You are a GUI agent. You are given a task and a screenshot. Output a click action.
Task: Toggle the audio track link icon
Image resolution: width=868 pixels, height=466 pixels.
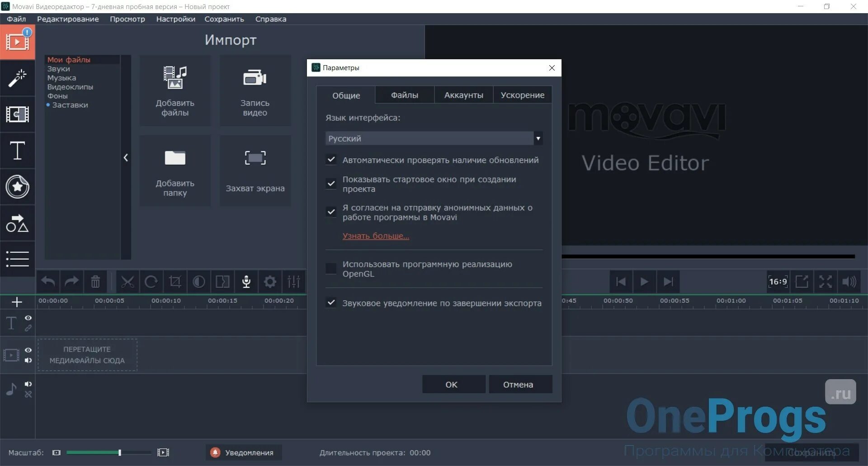point(28,395)
